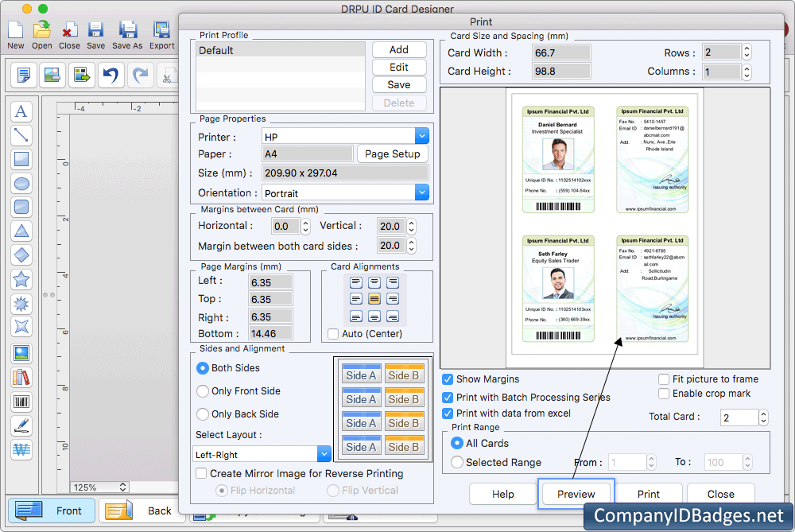Click the card properties page icon
The height and width of the screenshot is (532, 795).
[x=23, y=75]
